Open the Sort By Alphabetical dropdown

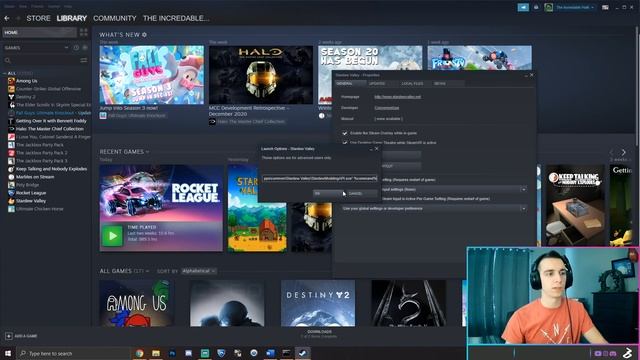199,271
